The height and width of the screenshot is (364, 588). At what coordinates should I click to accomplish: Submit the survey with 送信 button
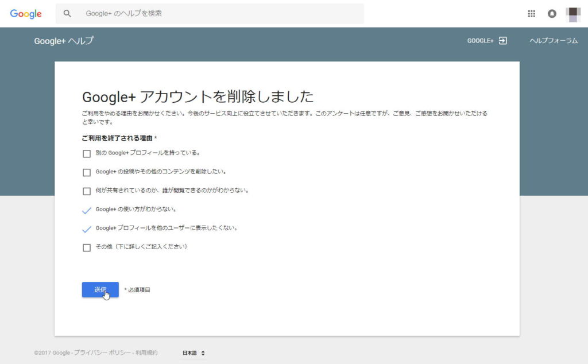click(x=100, y=290)
